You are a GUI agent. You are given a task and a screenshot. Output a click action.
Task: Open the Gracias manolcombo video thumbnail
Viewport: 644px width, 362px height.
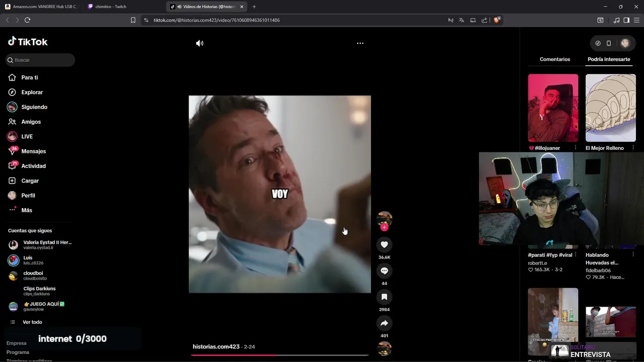coord(553,322)
